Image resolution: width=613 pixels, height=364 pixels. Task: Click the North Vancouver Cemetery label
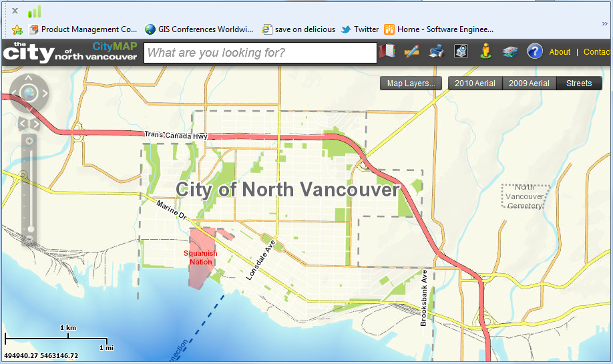pyautogui.click(x=525, y=196)
